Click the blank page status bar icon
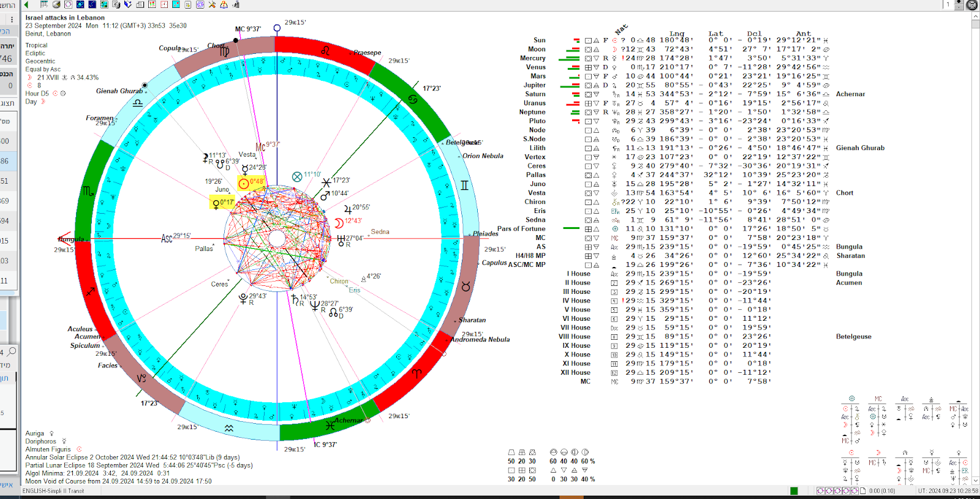 [x=863, y=491]
